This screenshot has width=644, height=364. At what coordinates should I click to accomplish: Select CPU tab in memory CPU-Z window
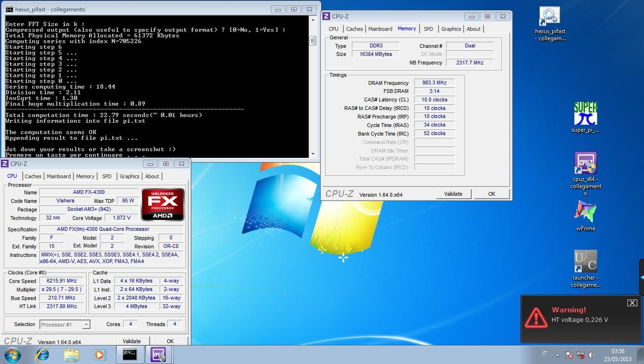coord(333,29)
